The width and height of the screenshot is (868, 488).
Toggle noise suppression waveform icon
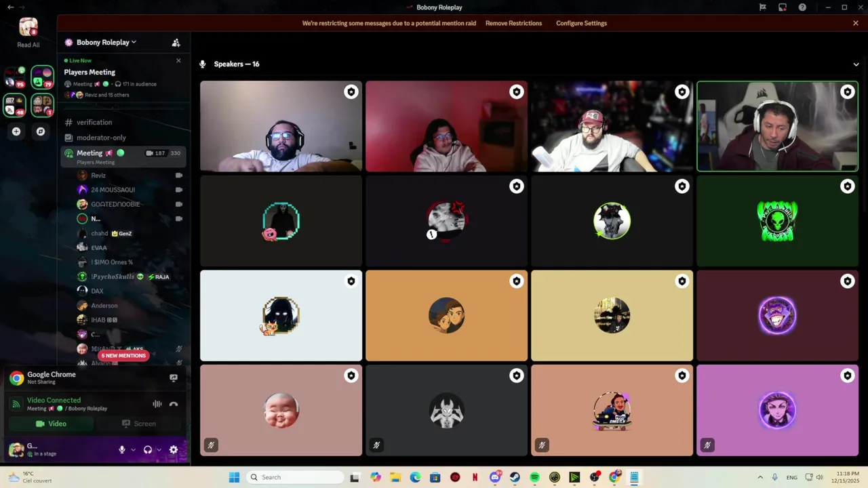(157, 404)
